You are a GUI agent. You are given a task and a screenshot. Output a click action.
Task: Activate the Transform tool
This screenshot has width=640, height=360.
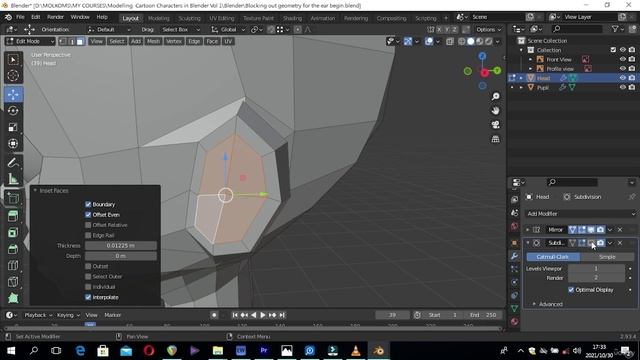point(13,143)
